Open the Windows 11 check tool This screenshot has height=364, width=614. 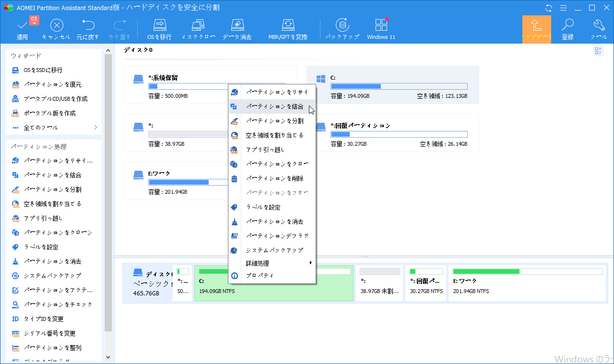(x=381, y=29)
